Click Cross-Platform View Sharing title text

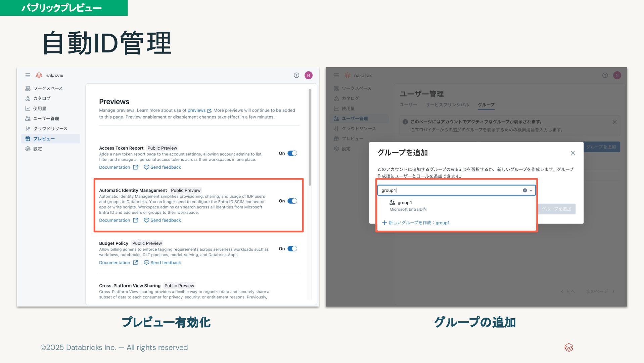[x=130, y=286]
